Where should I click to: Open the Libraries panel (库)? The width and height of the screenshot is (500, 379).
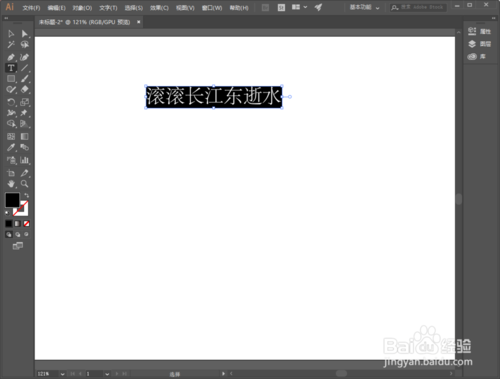tap(477, 57)
